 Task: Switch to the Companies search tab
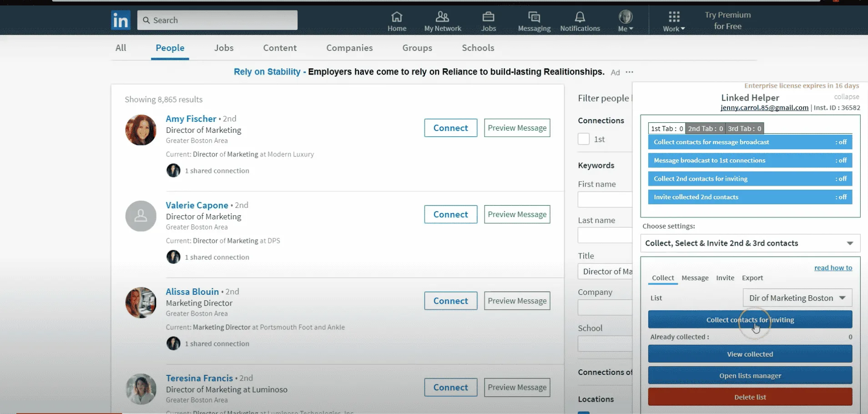pyautogui.click(x=349, y=48)
